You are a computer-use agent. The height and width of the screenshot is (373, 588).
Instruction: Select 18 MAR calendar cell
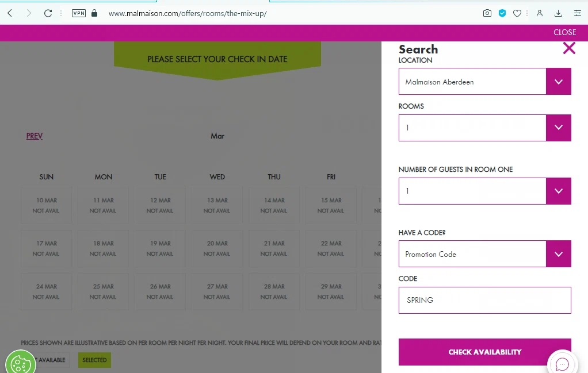pos(103,249)
